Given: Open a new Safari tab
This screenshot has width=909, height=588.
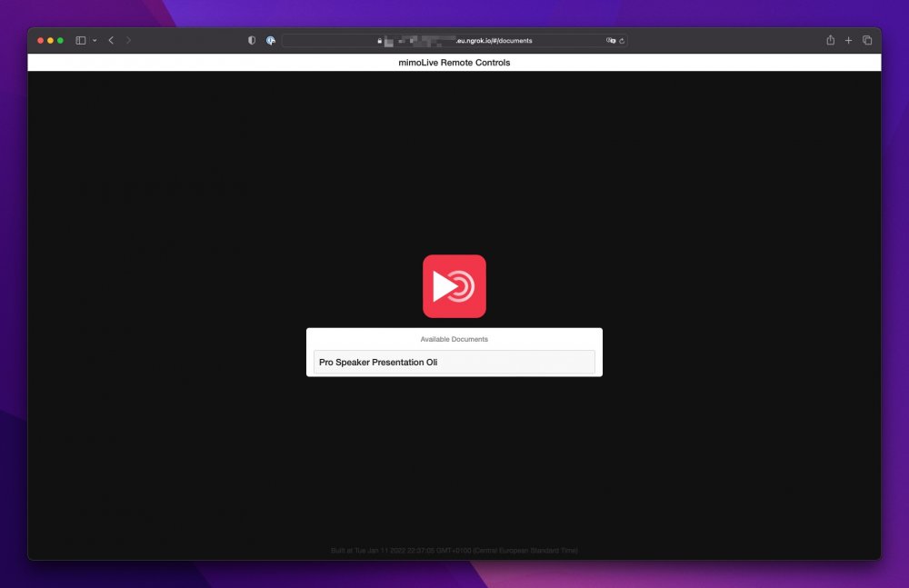Looking at the screenshot, I should click(x=848, y=41).
